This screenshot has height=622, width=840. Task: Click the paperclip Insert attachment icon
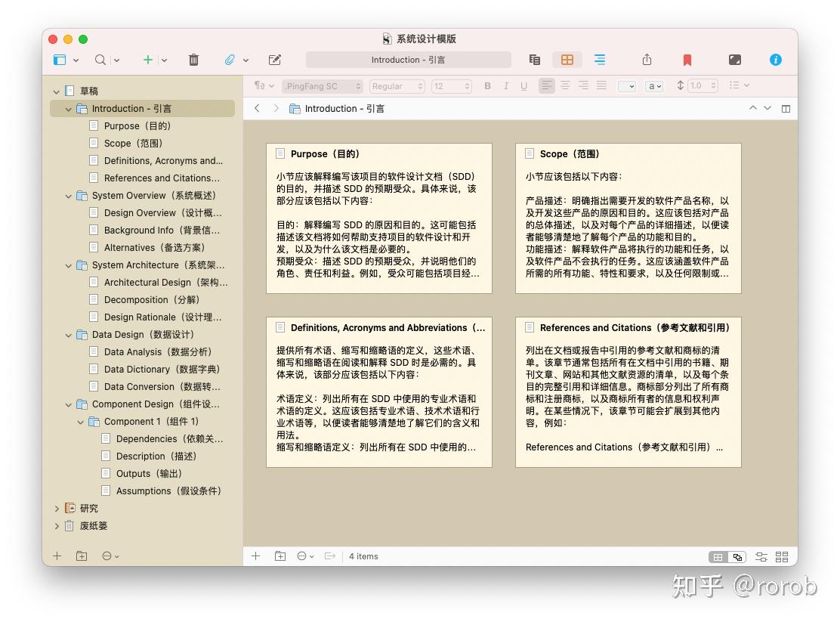click(230, 60)
